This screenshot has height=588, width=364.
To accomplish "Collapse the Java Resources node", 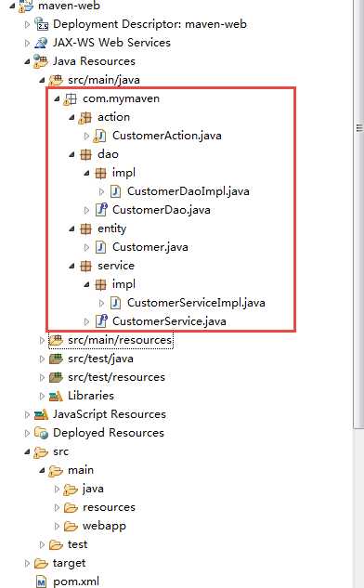I will [27, 61].
